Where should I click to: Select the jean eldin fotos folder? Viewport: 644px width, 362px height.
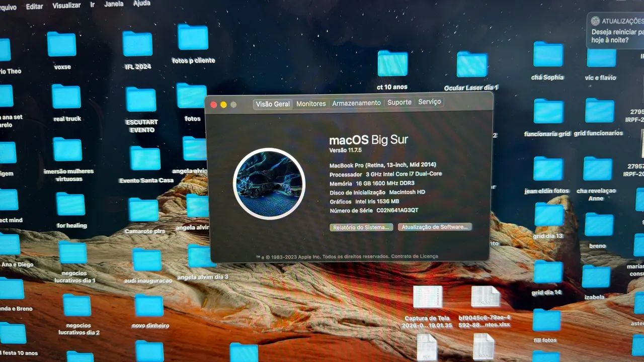pyautogui.click(x=548, y=169)
